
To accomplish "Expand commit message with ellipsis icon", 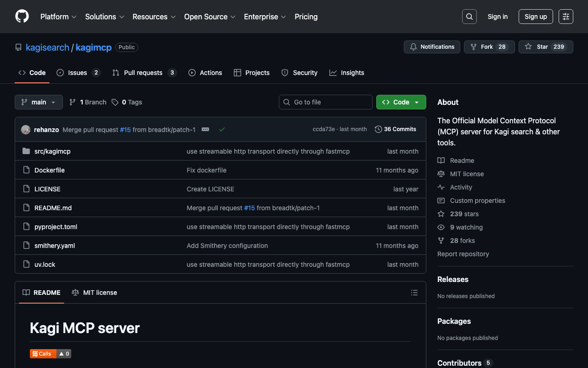I will coord(205,130).
